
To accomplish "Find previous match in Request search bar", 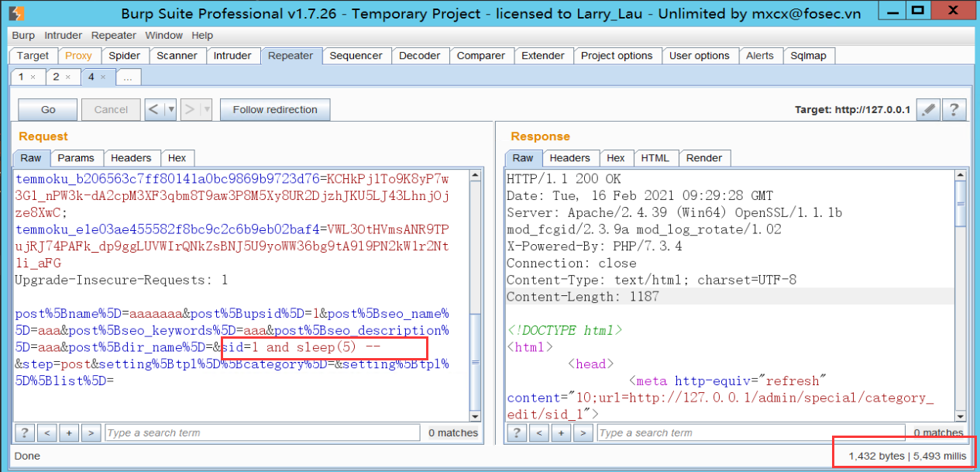I will [x=47, y=432].
